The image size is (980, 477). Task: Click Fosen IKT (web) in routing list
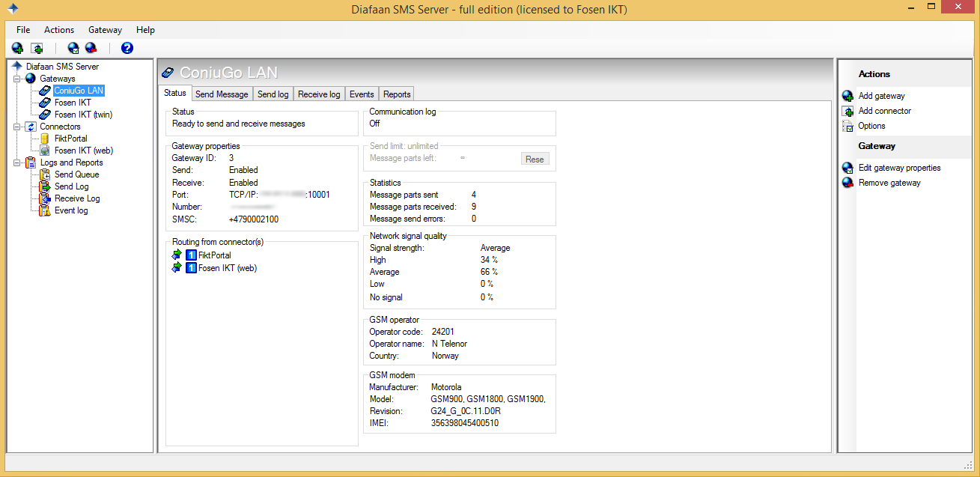pos(228,267)
